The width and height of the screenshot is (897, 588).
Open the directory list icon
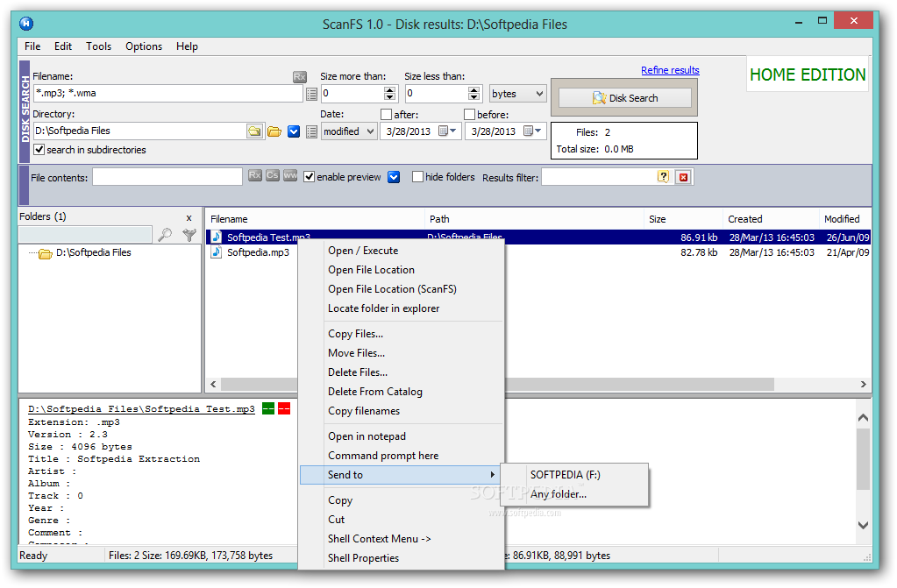[x=312, y=132]
